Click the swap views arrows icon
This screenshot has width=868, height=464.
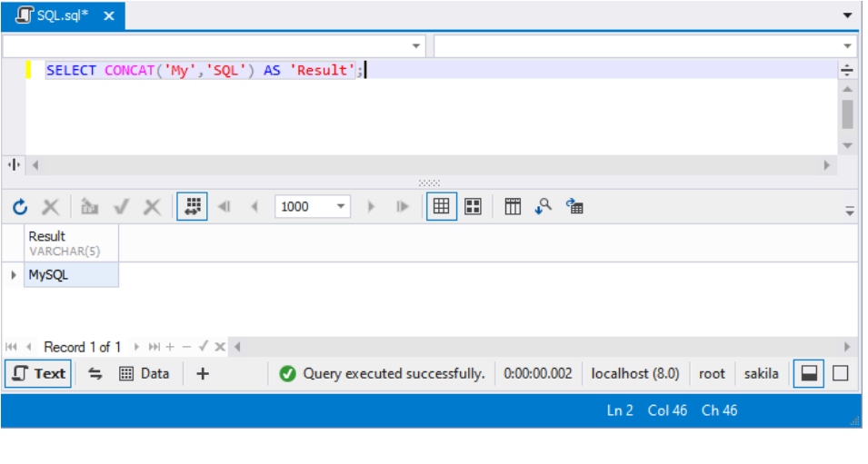(x=95, y=374)
